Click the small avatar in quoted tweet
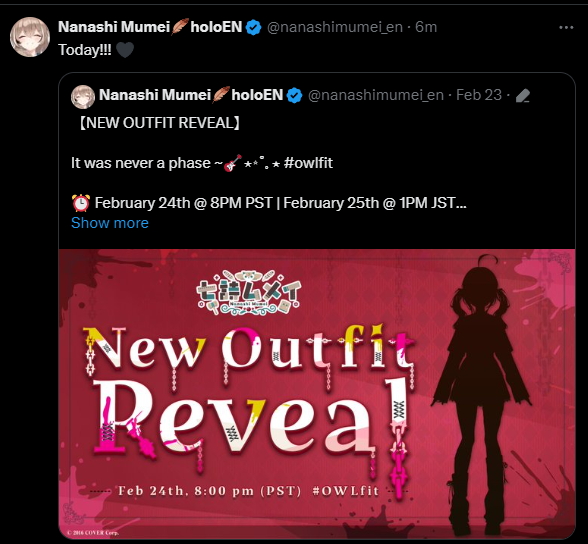 pos(83,97)
